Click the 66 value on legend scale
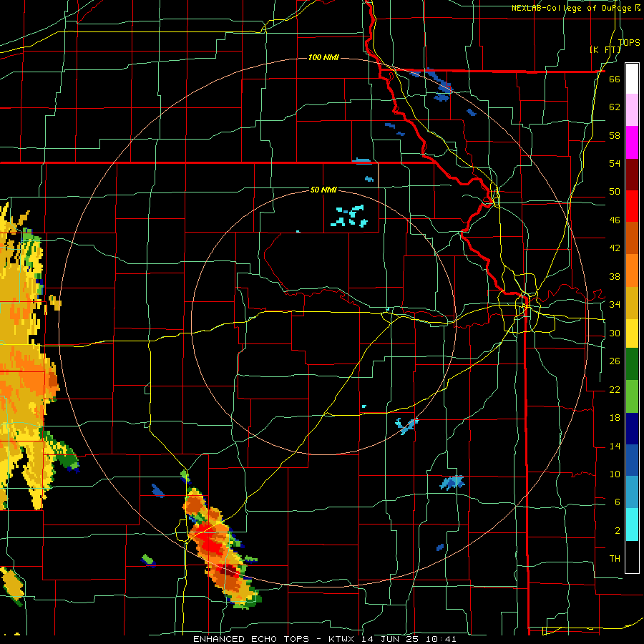The height and width of the screenshot is (644, 644). click(x=615, y=79)
